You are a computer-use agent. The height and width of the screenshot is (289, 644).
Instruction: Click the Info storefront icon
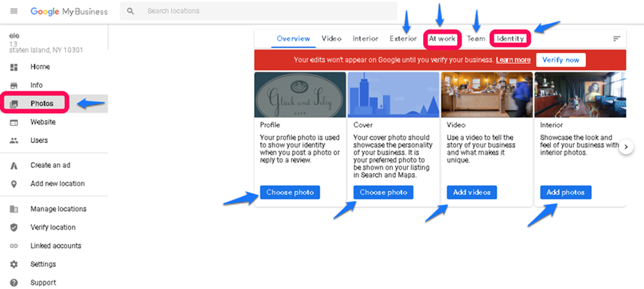[14, 85]
